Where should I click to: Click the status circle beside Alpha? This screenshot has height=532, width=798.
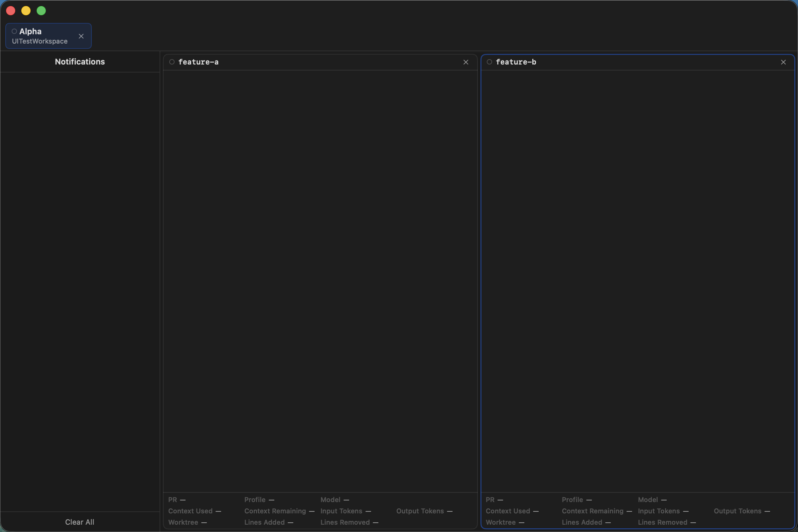coord(14,31)
